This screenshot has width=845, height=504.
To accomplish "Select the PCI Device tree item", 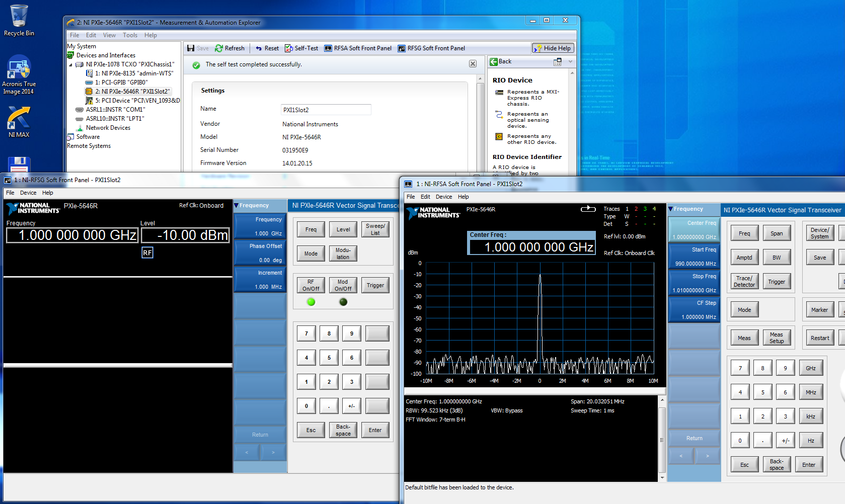I will pyautogui.click(x=133, y=101).
